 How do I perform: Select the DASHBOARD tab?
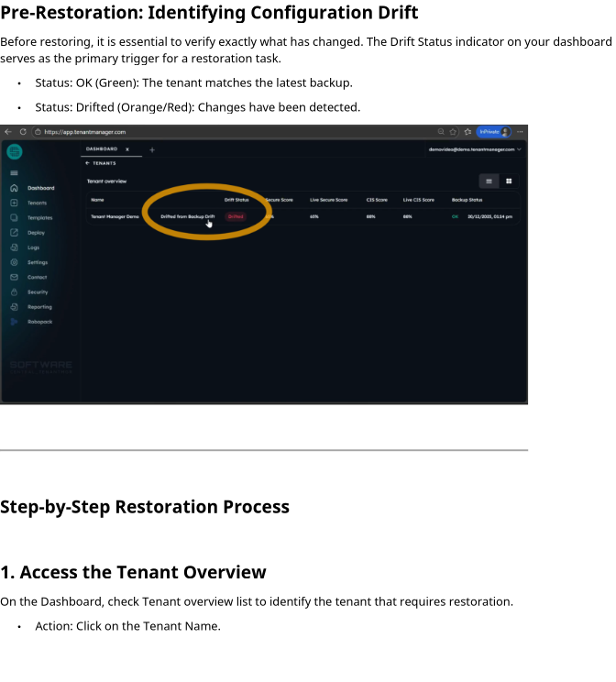coord(102,149)
